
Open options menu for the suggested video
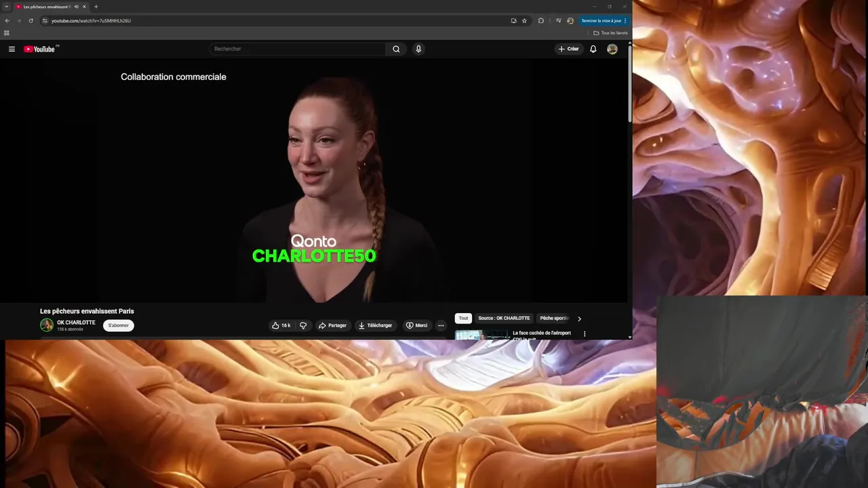pyautogui.click(x=585, y=334)
